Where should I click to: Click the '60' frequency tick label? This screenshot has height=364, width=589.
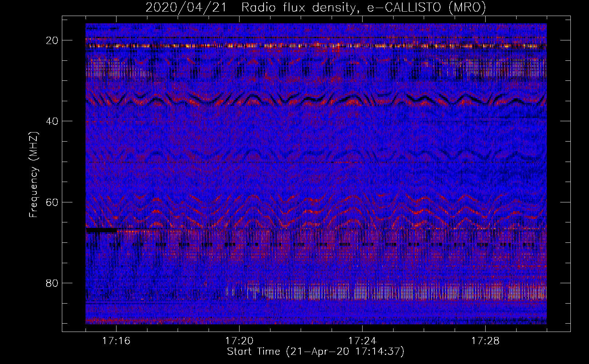click(x=52, y=202)
